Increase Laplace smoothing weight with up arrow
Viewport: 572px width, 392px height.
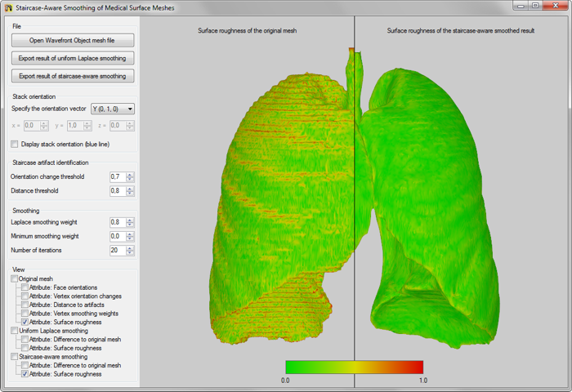[130, 220]
